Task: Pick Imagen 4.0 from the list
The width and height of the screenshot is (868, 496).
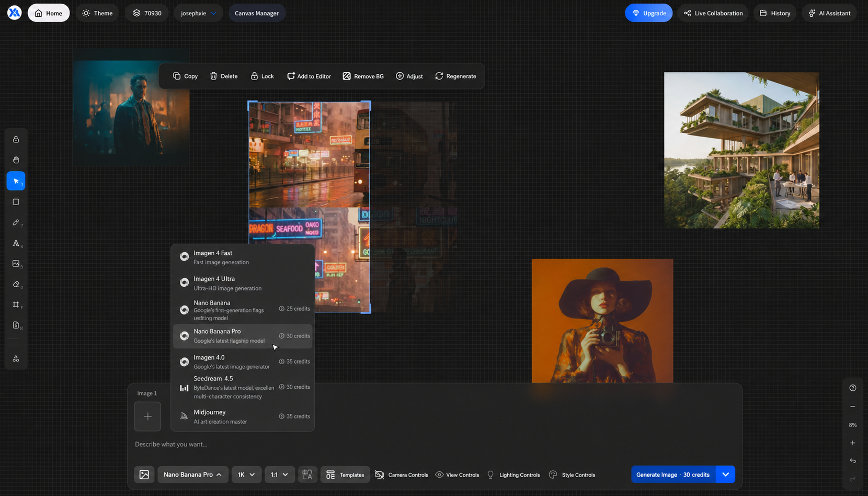Action: pos(243,362)
